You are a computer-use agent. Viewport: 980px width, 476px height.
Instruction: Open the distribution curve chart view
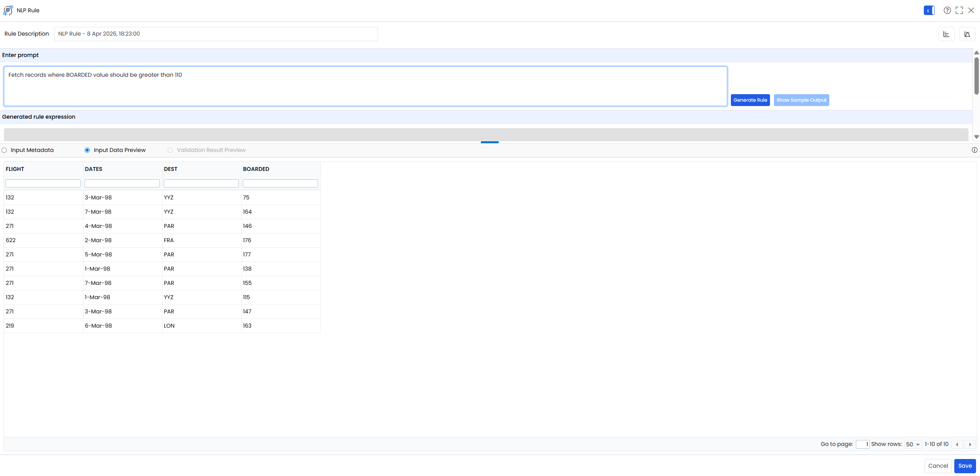pos(967,34)
